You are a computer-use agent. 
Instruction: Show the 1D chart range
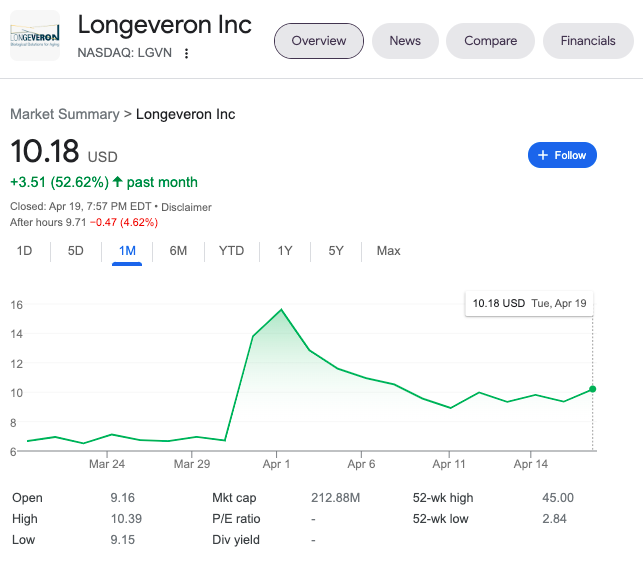click(24, 251)
